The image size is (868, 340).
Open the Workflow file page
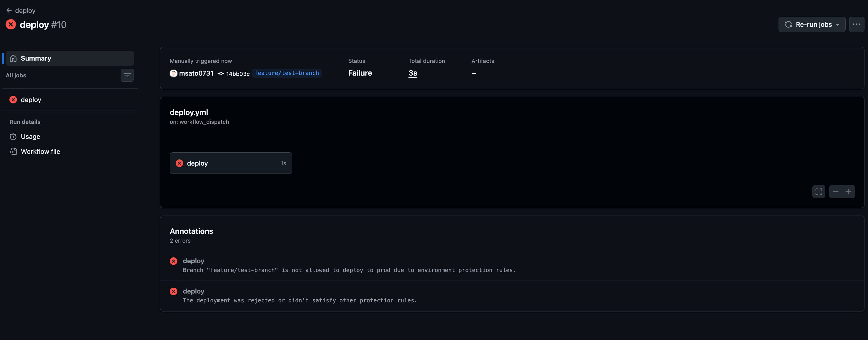pyautogui.click(x=70, y=151)
